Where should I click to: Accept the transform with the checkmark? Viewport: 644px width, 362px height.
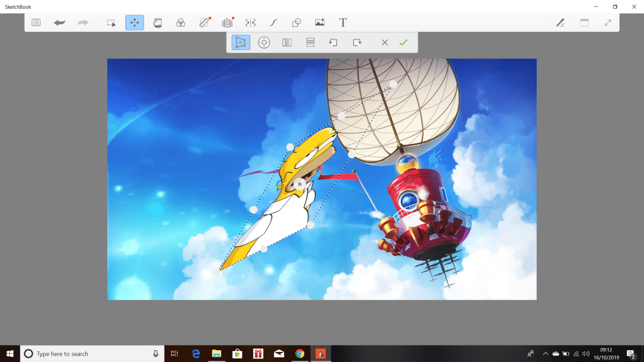(403, 42)
